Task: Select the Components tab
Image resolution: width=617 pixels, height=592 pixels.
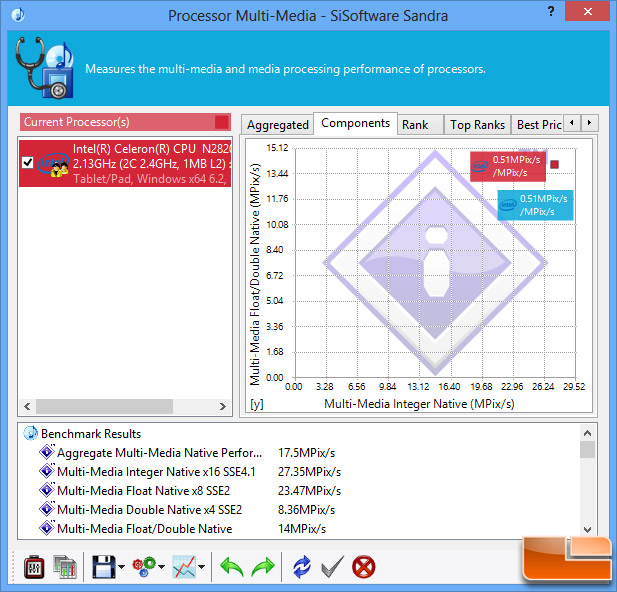Action: tap(355, 123)
